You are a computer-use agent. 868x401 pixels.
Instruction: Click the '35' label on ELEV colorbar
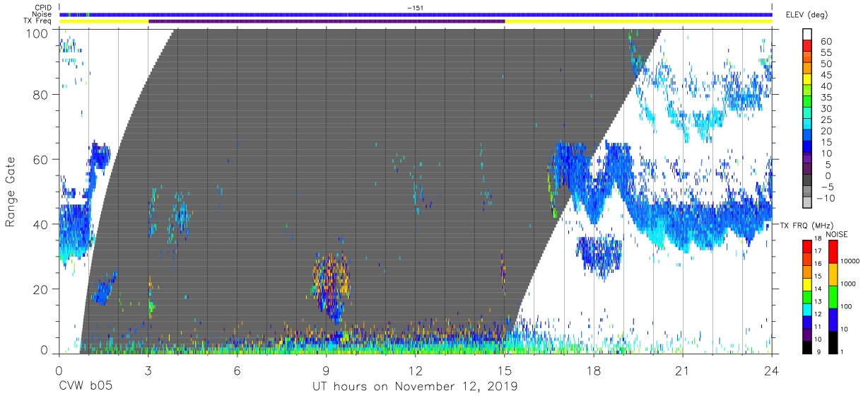826,98
